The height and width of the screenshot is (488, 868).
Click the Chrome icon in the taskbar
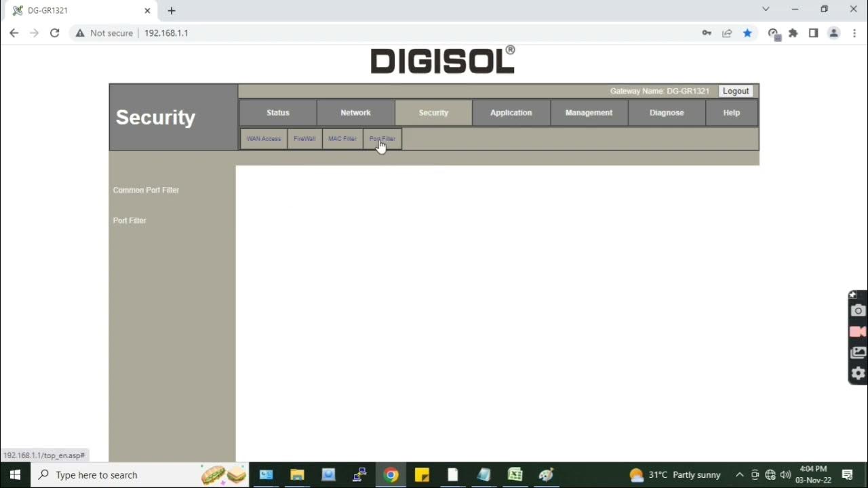point(391,474)
